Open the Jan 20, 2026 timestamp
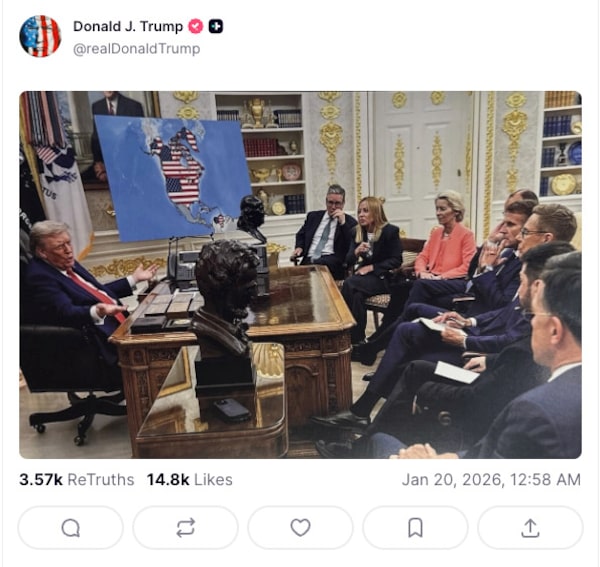Image resolution: width=600 pixels, height=567 pixels. coord(491,479)
